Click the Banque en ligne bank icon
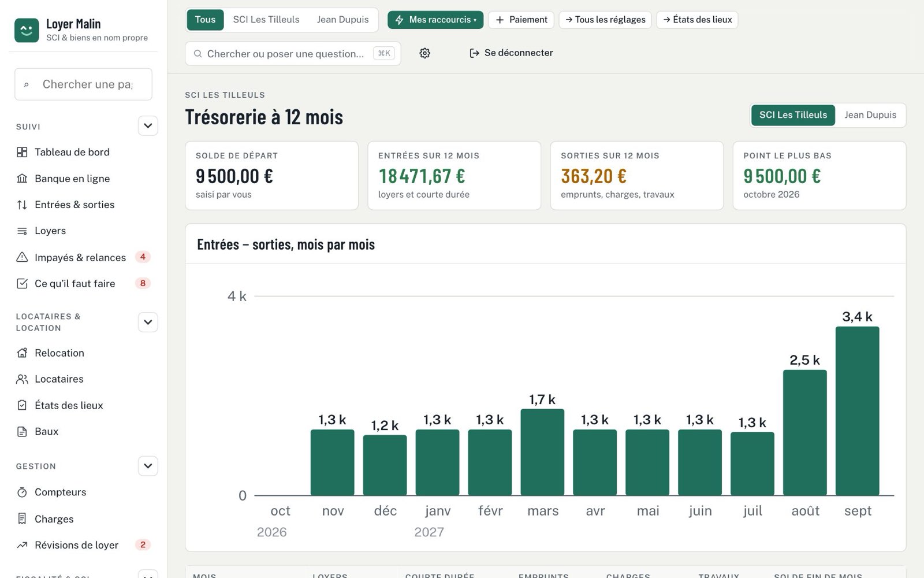 point(22,179)
